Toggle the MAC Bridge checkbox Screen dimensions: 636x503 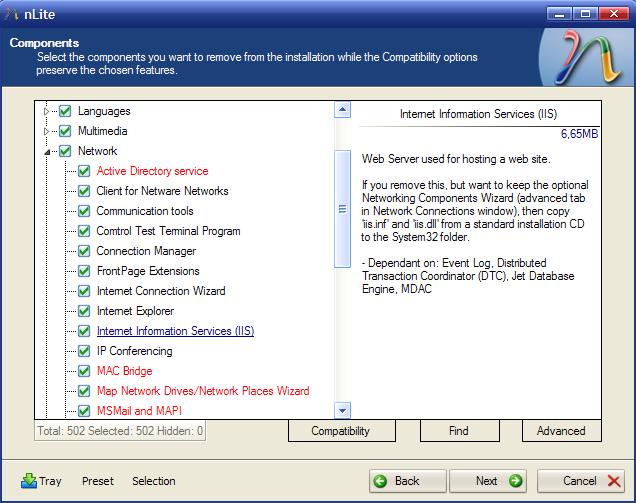click(84, 371)
